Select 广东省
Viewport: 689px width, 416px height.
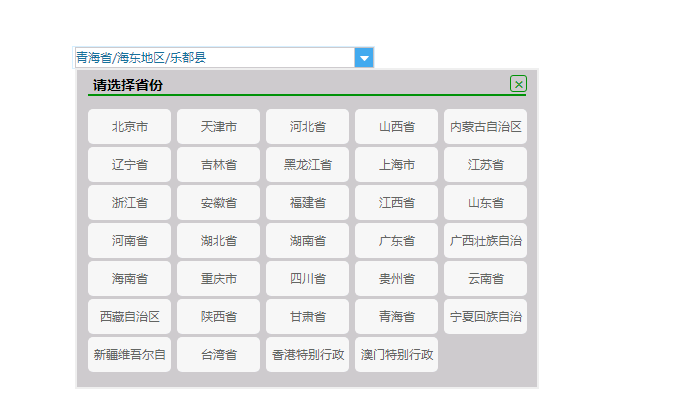tap(396, 241)
